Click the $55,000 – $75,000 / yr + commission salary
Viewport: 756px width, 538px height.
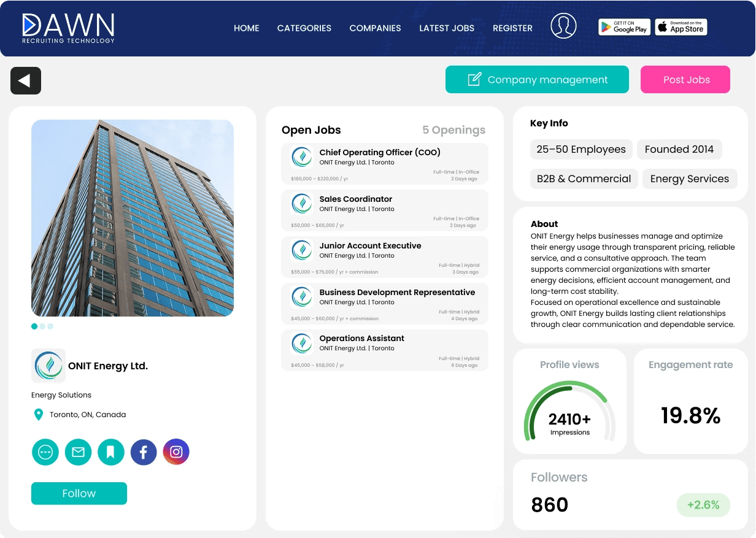click(334, 272)
